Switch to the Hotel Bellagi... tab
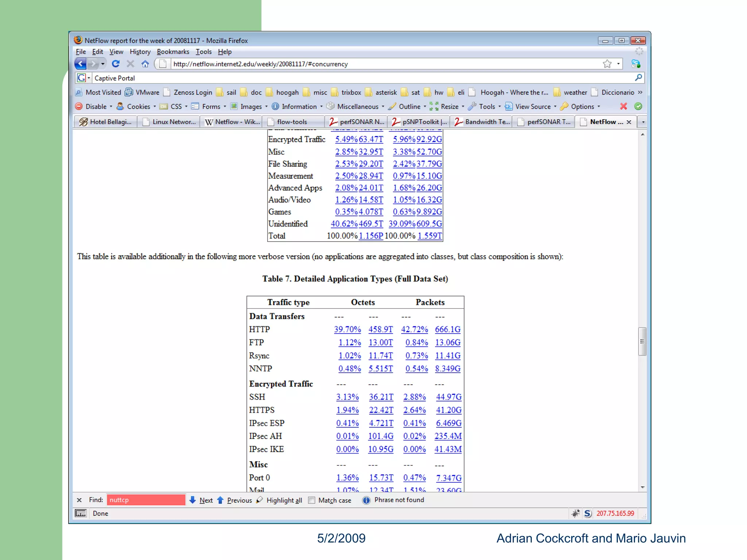Viewport: 747px width, 560px height. point(106,122)
